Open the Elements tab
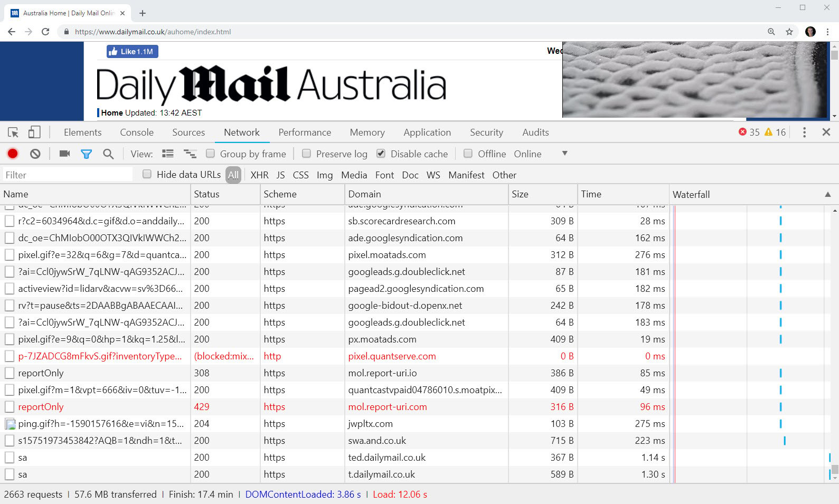The image size is (839, 504). pyautogui.click(x=83, y=132)
